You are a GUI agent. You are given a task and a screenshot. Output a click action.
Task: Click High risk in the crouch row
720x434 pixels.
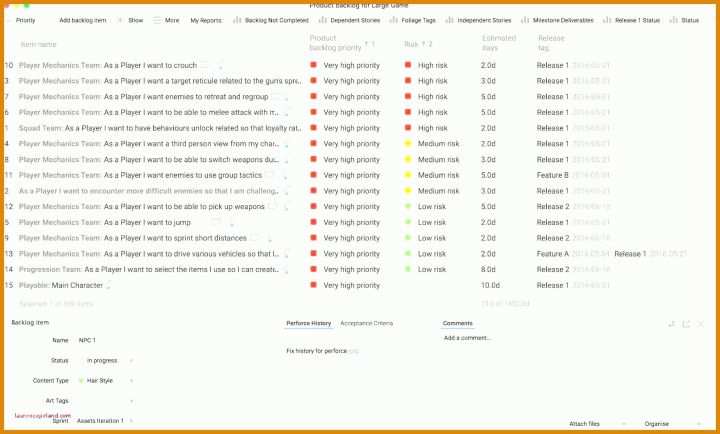click(x=433, y=65)
